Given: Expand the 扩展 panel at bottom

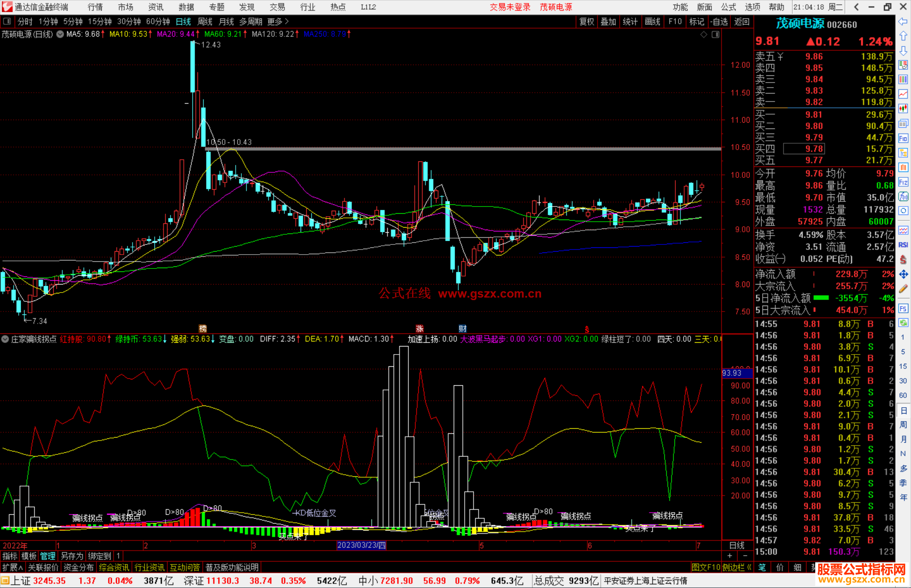Looking at the screenshot, I should pyautogui.click(x=12, y=567).
